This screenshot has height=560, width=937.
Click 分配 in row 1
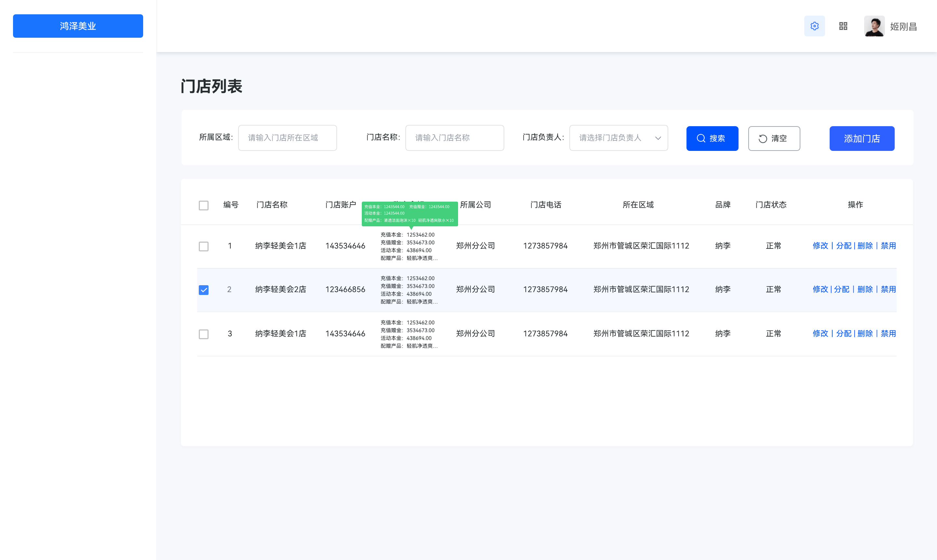pyautogui.click(x=843, y=246)
